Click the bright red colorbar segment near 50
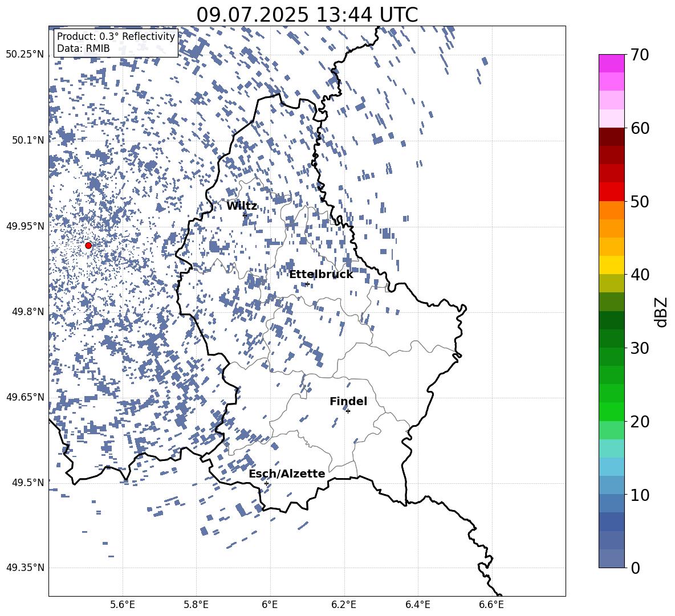The width and height of the screenshot is (675, 616). point(611,192)
